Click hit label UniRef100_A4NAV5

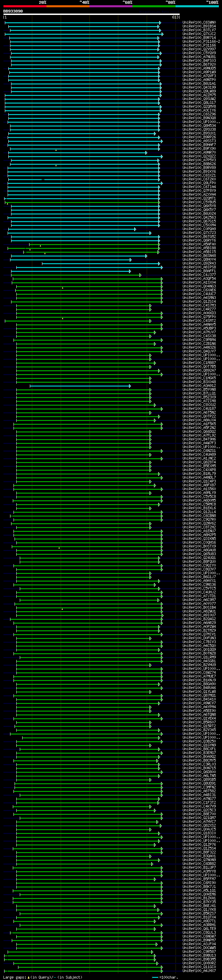199,324
